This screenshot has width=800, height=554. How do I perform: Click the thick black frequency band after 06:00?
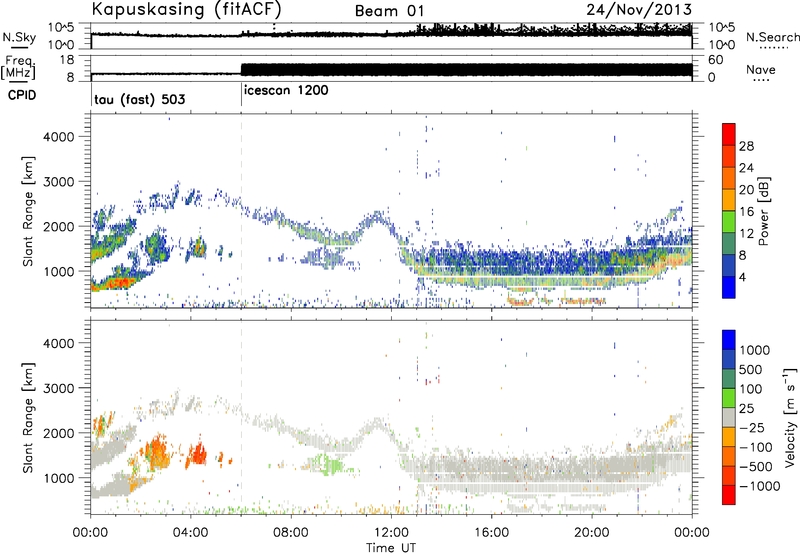(466, 70)
